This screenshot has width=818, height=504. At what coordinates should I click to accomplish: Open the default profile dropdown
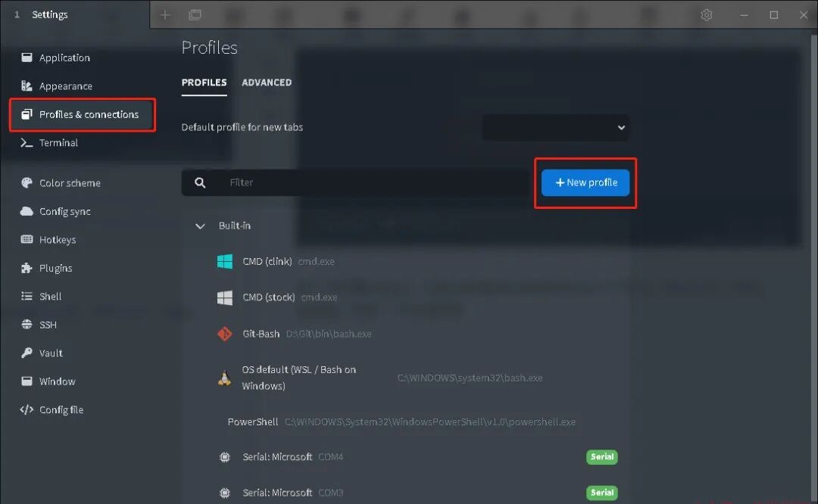555,127
